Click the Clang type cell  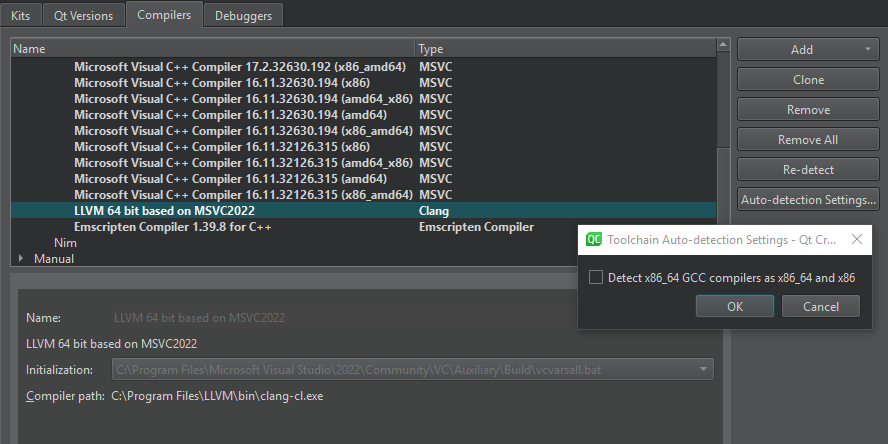(434, 211)
